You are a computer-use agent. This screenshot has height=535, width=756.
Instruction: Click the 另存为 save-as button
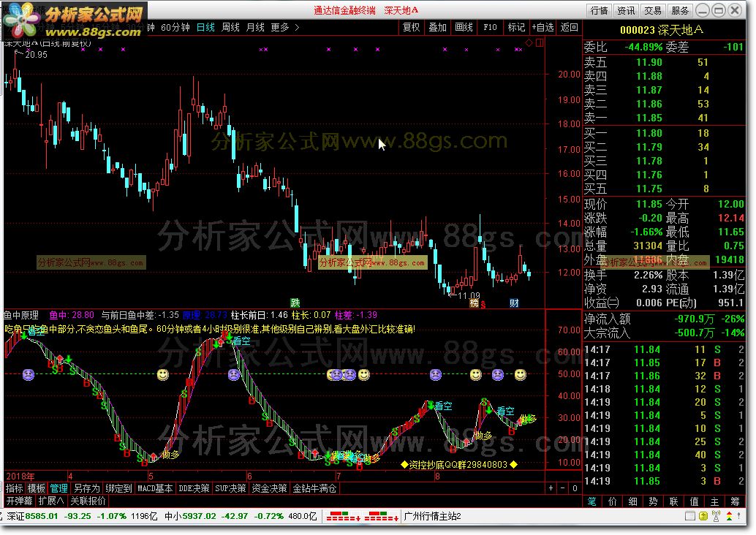87,488
